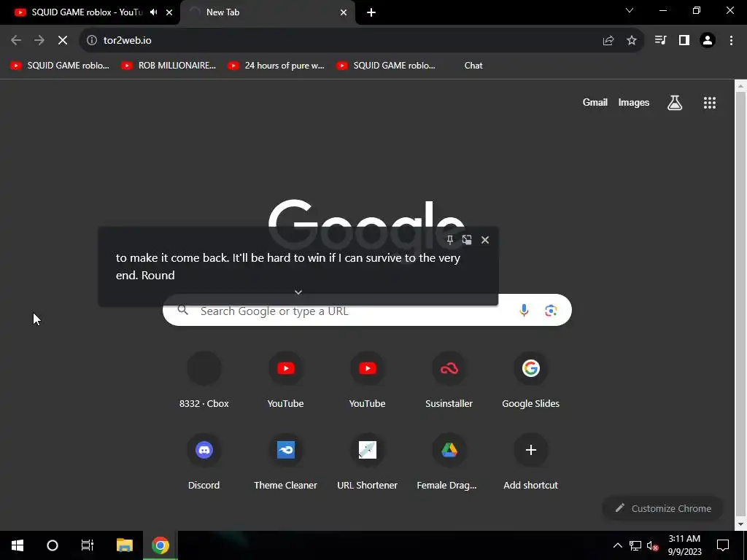Viewport: 747px width, 560px height.
Task: Open the Chat bookmark
Action: (x=473, y=66)
